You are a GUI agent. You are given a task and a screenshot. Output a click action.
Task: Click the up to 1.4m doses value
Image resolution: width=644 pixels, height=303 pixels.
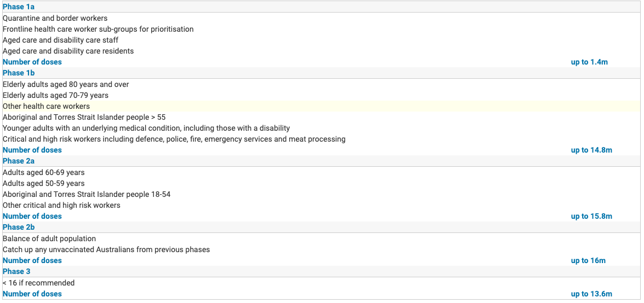point(589,62)
